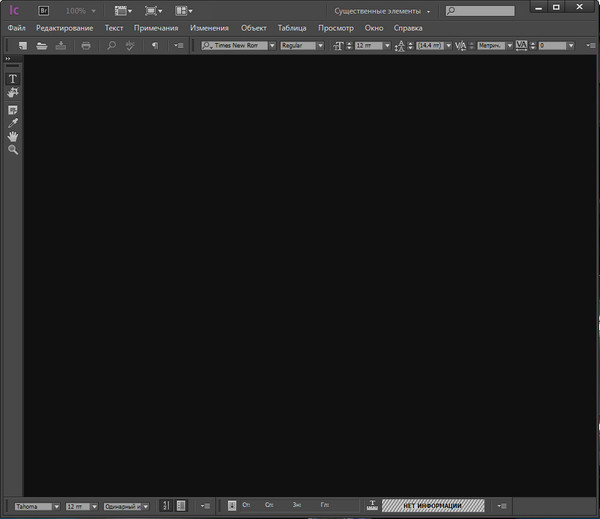The width and height of the screenshot is (600, 519).
Task: Open the Adobe Bridge (Br) button
Action: pyautogui.click(x=43, y=10)
